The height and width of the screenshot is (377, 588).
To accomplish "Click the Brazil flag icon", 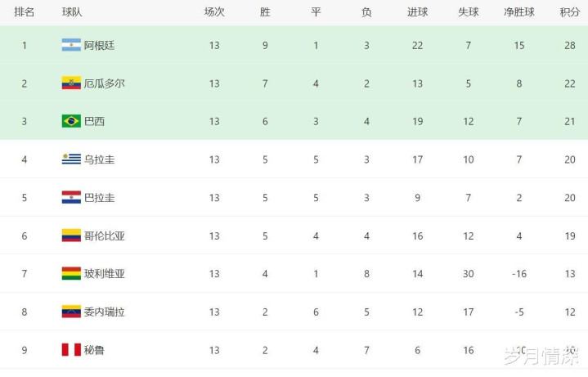I will (71, 121).
